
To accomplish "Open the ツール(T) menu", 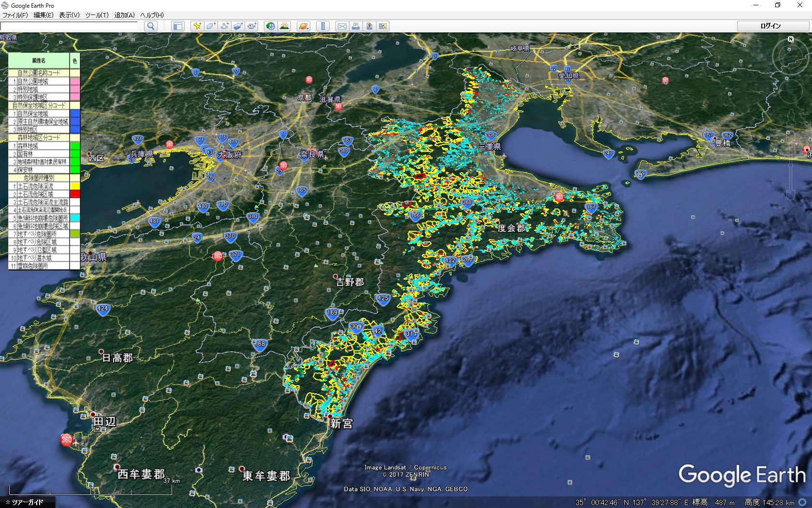I will point(97,15).
